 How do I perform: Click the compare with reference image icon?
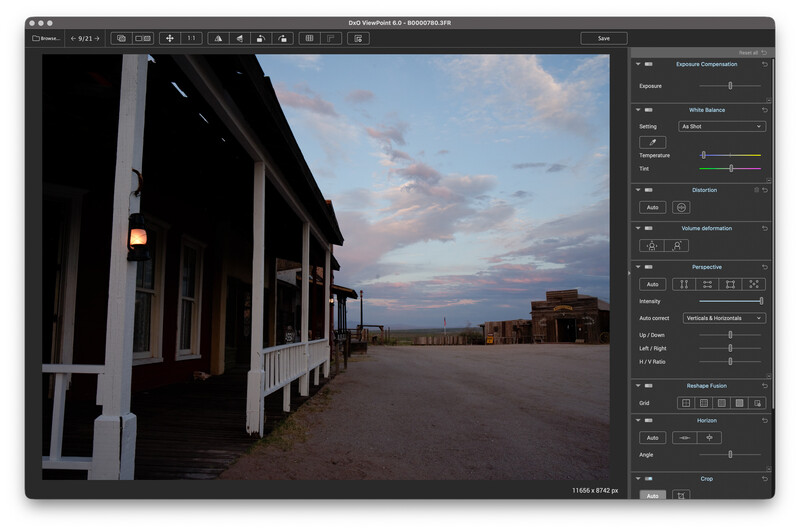click(x=121, y=38)
